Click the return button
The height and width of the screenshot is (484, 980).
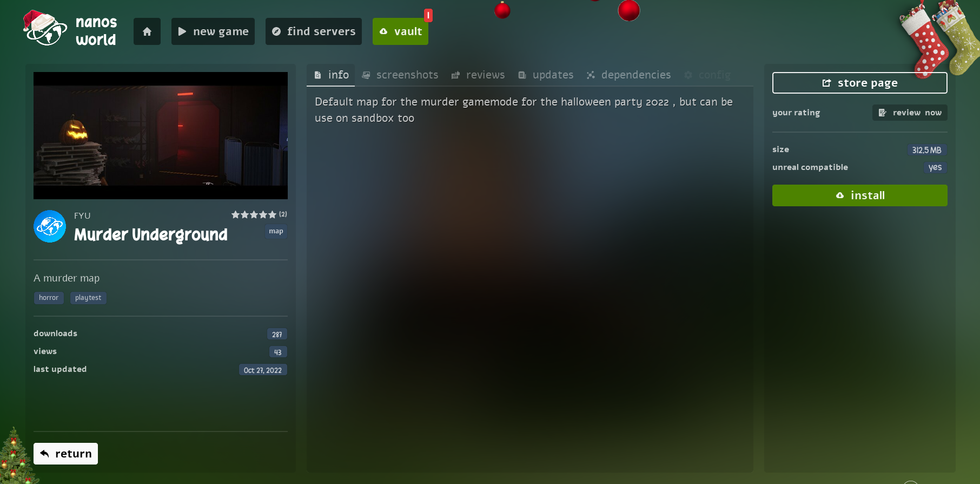(x=66, y=454)
